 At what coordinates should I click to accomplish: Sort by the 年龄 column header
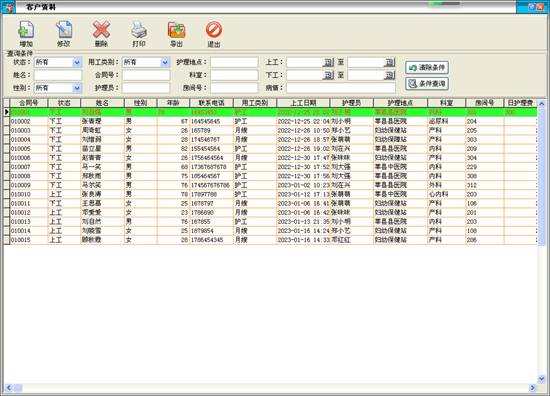[173, 103]
